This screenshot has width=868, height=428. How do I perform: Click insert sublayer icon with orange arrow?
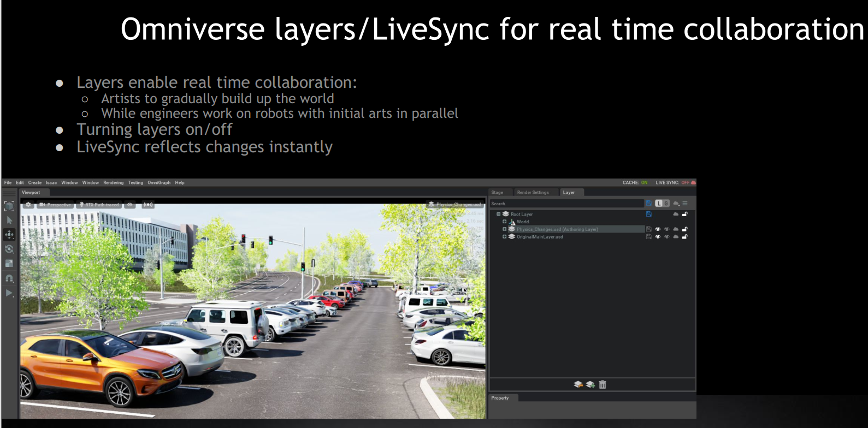pyautogui.click(x=578, y=384)
